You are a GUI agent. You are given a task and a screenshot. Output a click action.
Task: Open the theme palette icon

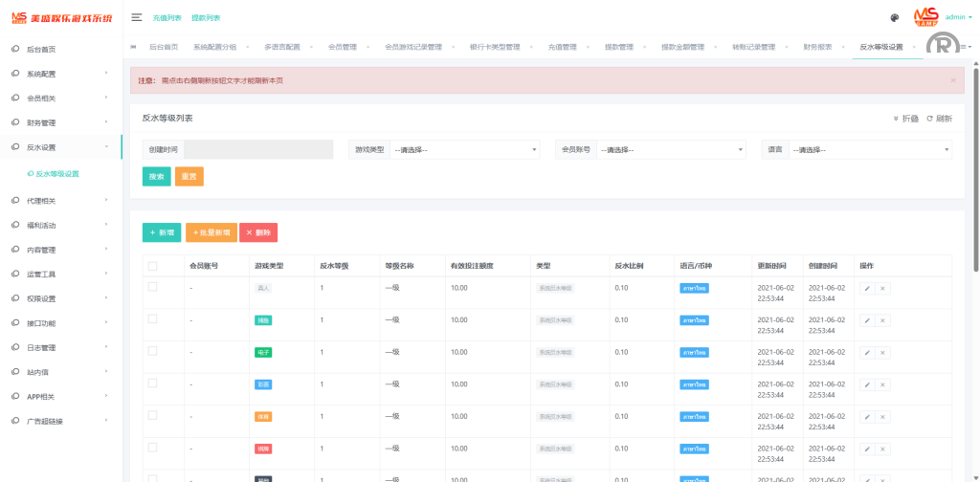pos(895,17)
